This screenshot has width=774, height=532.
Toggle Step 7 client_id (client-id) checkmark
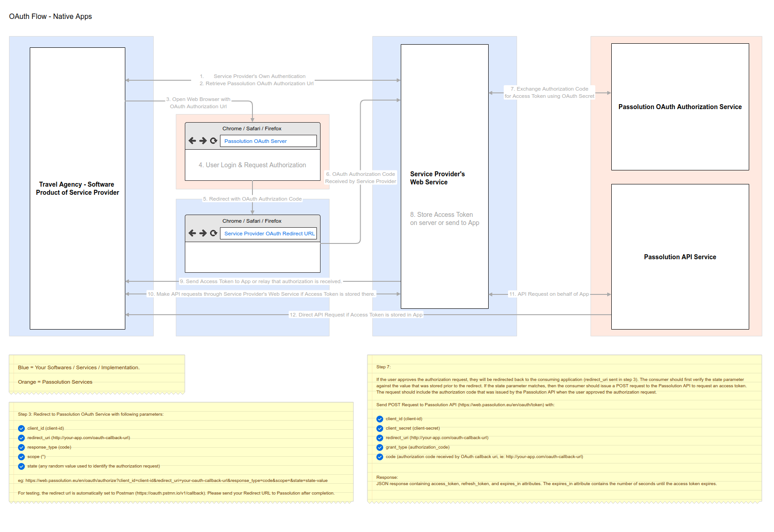point(380,419)
